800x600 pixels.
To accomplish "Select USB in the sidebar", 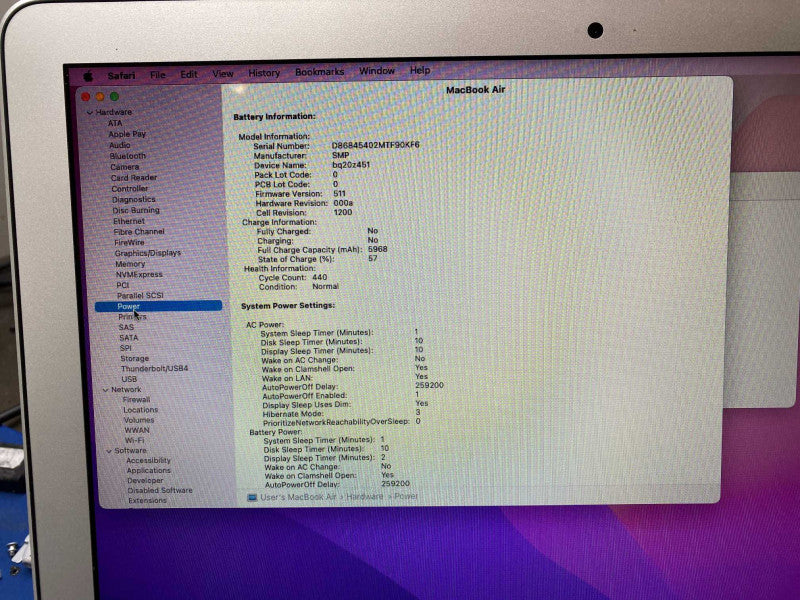I will (129, 379).
